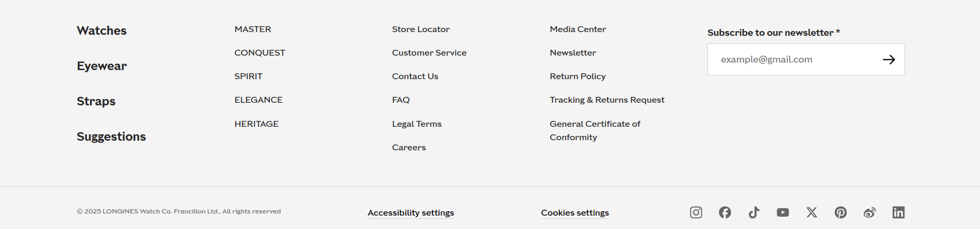
Task: Click the Weibo social icon
Action: (870, 212)
